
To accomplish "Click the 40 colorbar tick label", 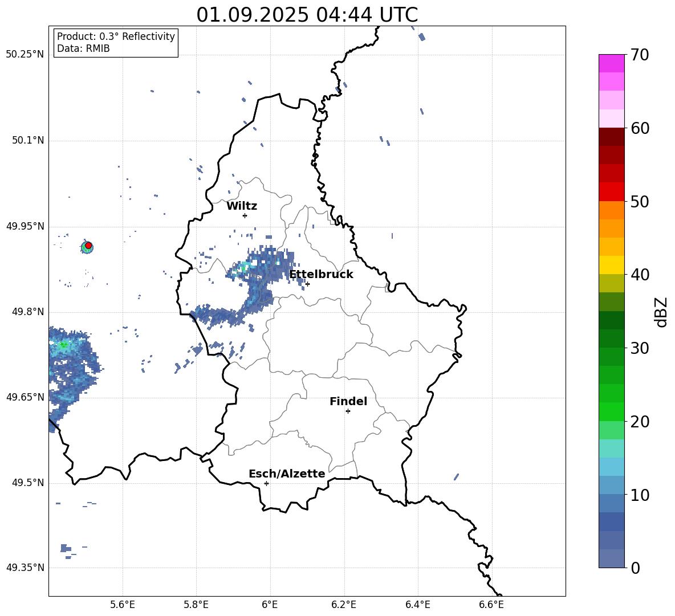I will tap(640, 275).
